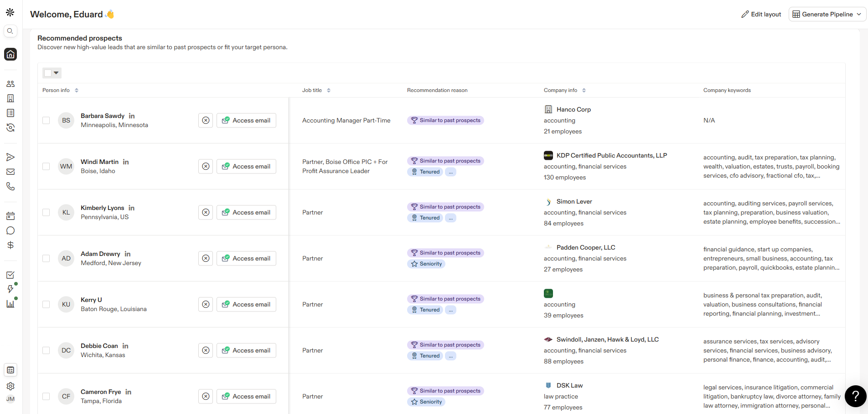Select the Kimberly Lyons row checkbox
This screenshot has width=868, height=414.
click(x=46, y=212)
